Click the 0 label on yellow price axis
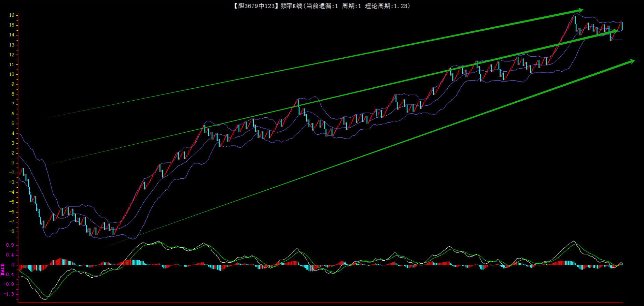This screenshot has width=644, height=306. point(13,163)
